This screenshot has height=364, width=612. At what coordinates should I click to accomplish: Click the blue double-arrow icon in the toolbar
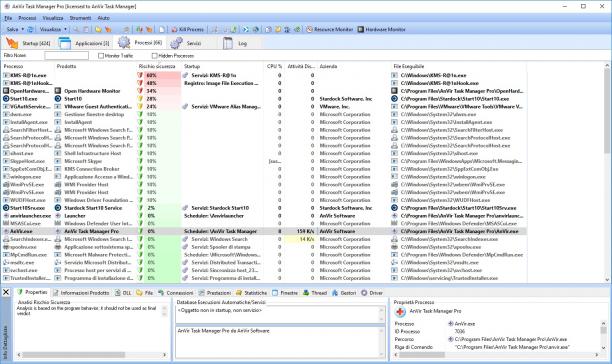click(245, 29)
